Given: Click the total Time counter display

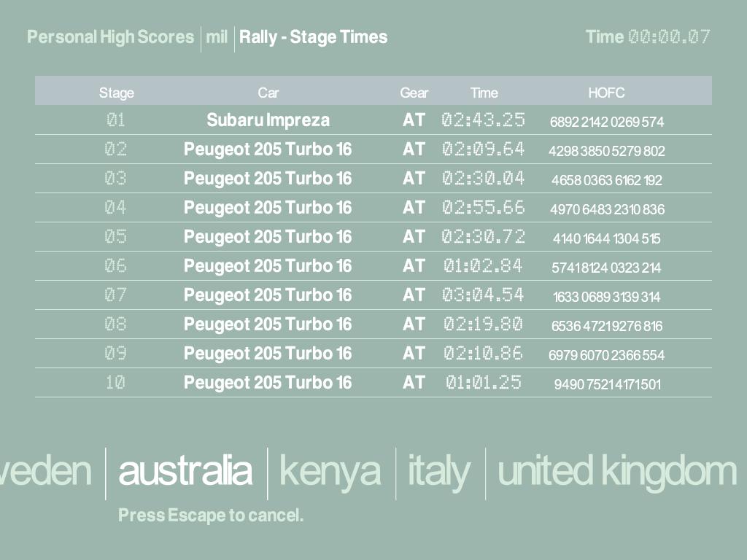Looking at the screenshot, I should [668, 37].
